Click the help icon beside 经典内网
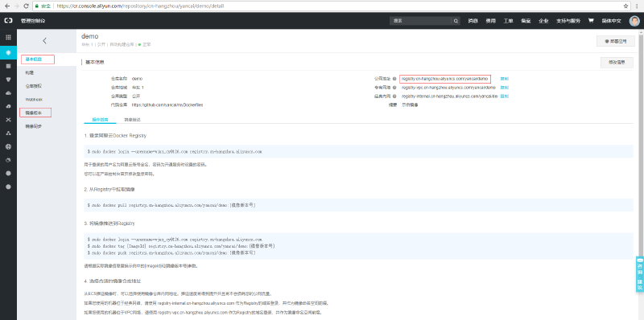Image resolution: width=644 pixels, height=320 pixels. coord(394,96)
